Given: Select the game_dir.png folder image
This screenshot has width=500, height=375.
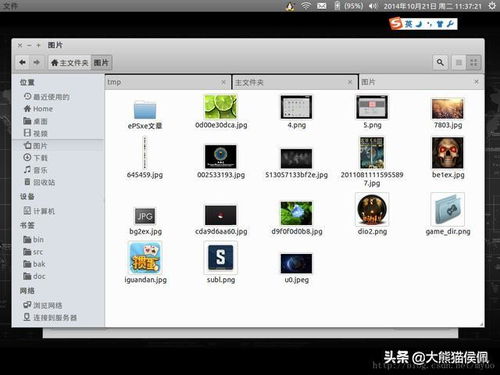Looking at the screenshot, I should (x=448, y=209).
